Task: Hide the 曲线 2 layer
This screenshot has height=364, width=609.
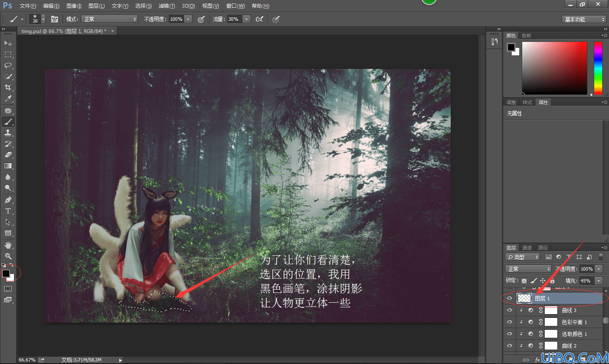Action: (x=510, y=346)
